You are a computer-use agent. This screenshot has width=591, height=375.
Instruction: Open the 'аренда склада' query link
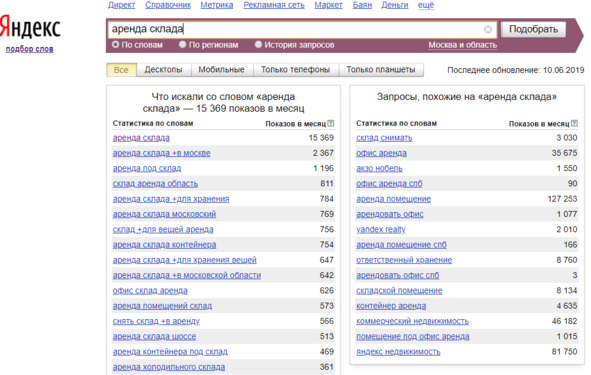141,138
